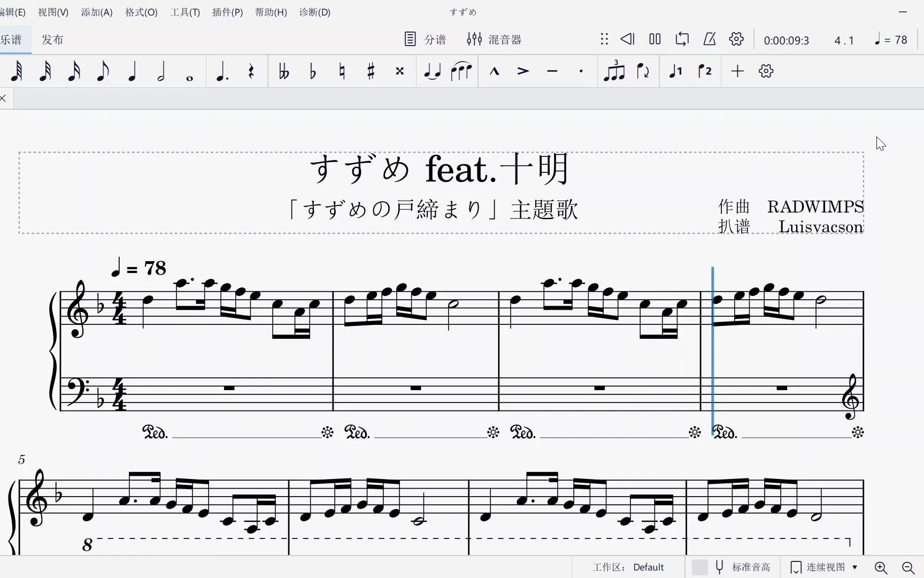This screenshot has width=924, height=578.
Task: Click the playback time 0:00:09:3
Action: coord(786,40)
